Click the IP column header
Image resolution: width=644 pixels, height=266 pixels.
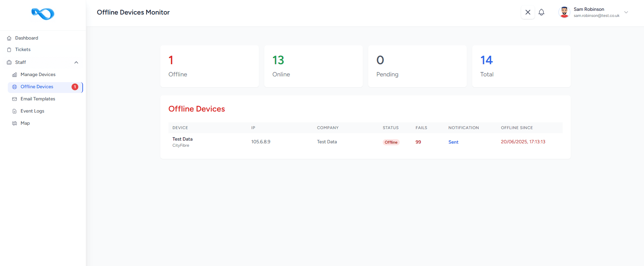253,128
